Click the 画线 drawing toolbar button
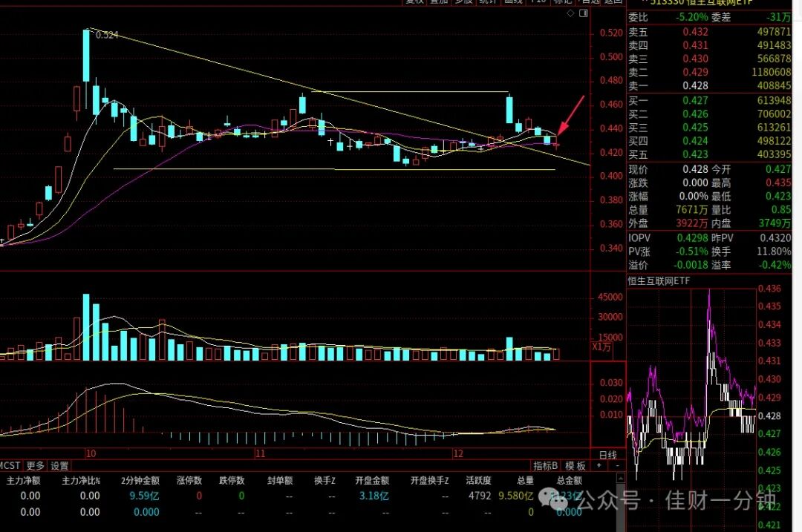This screenshot has height=532, width=802. coord(513,2)
